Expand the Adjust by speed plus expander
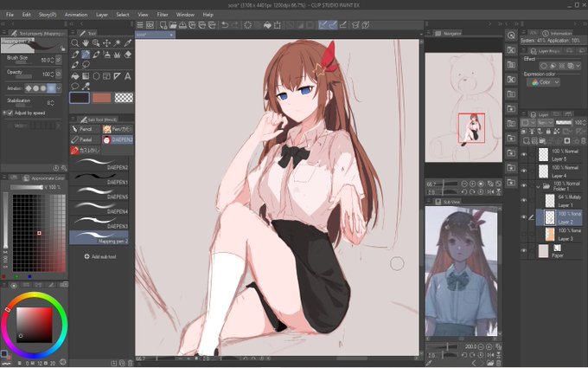 coord(4,113)
